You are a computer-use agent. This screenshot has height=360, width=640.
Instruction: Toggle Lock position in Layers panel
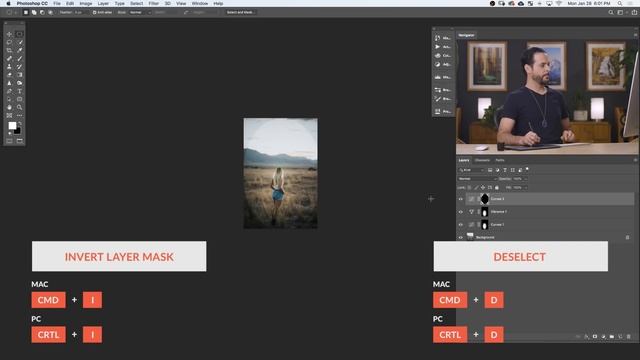pyautogui.click(x=483, y=188)
